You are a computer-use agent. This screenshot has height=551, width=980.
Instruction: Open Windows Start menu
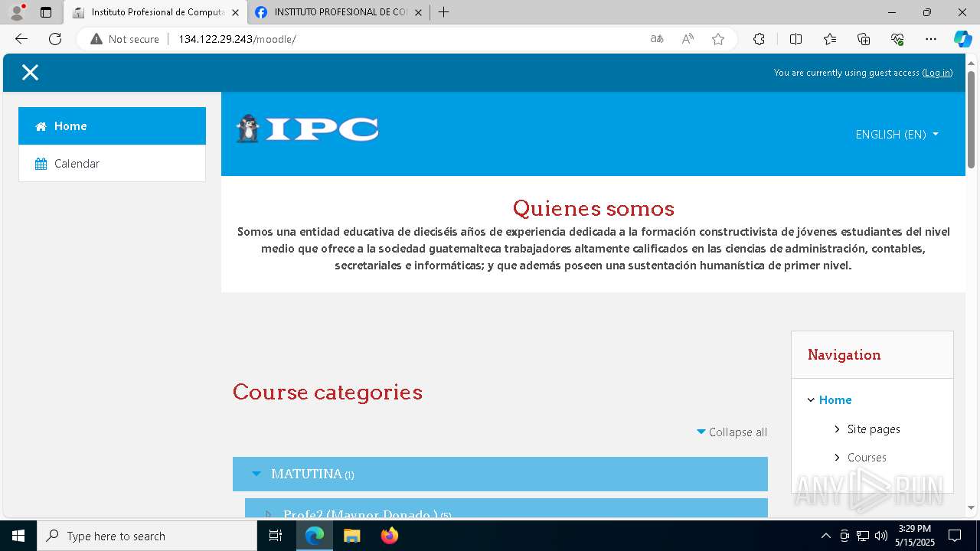click(18, 536)
